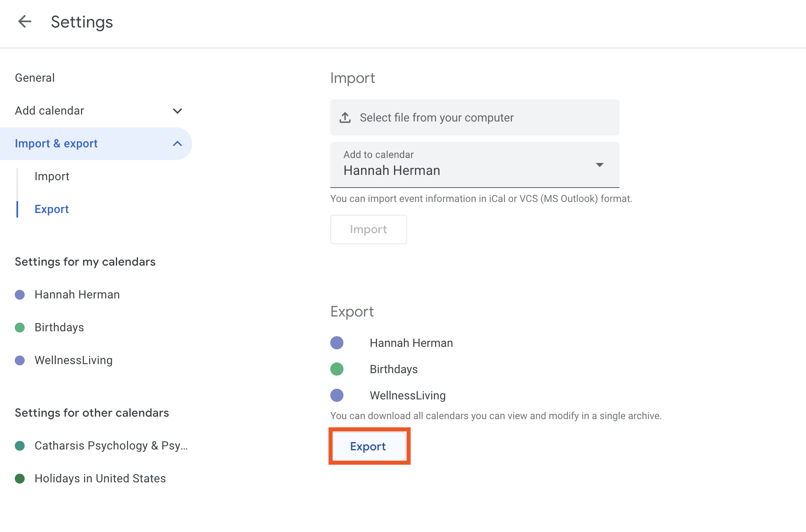The width and height of the screenshot is (806, 532).
Task: Click the Birthdays dot in the Export list
Action: (x=337, y=369)
